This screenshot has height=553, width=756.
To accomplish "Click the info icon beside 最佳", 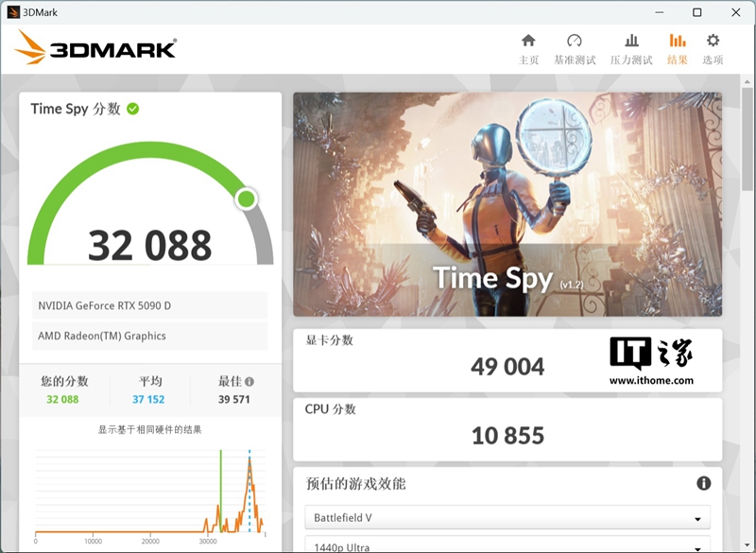I will (x=249, y=382).
